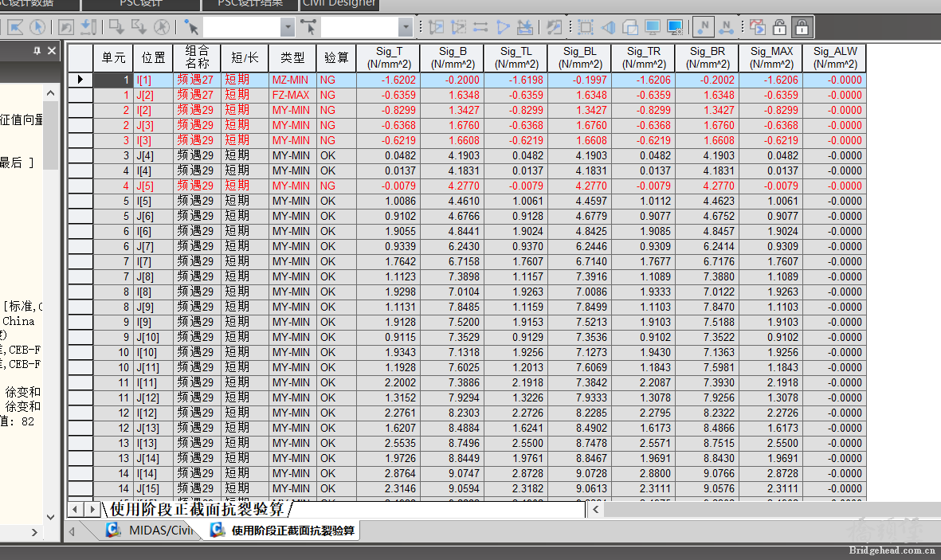Screen dimensions: 941x560
Task: Click the 组合名称 column header
Action: coord(197,57)
